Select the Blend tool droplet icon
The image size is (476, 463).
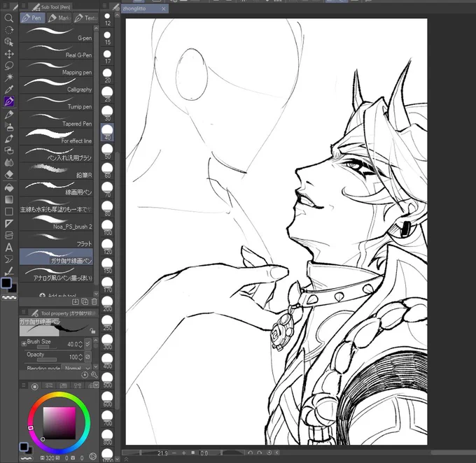(x=9, y=163)
